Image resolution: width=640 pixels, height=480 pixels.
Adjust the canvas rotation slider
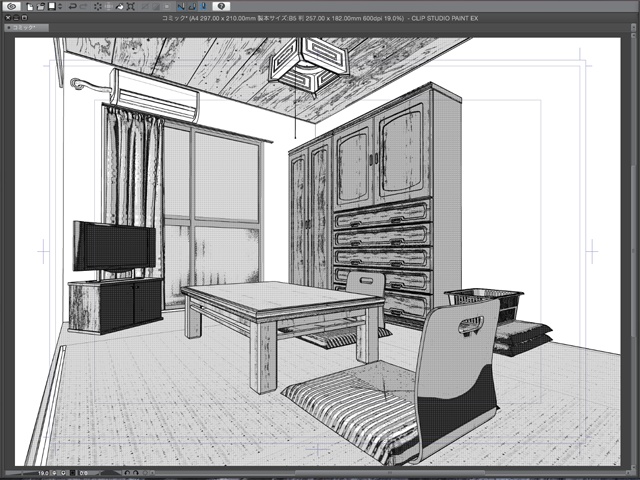110,473
